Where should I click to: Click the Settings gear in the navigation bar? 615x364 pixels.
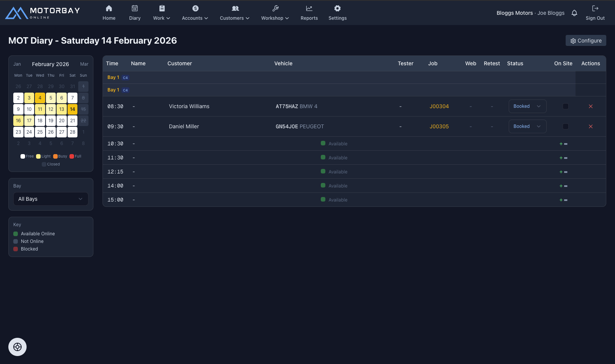[x=337, y=8]
